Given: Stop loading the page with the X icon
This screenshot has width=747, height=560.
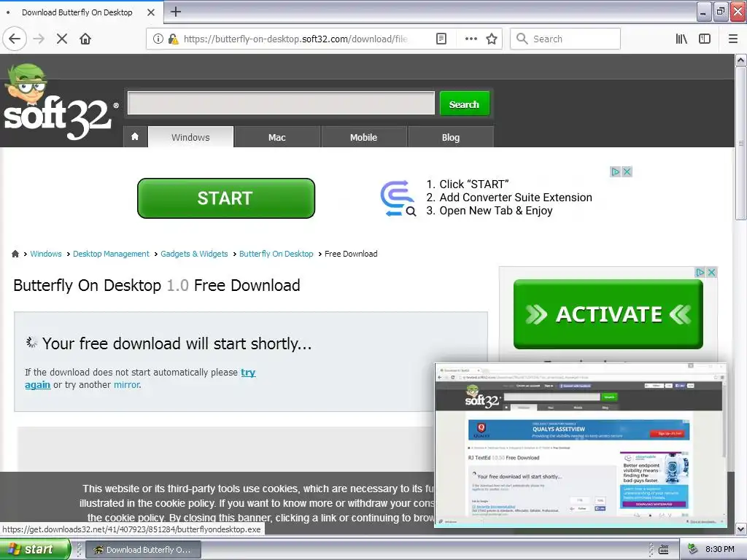Looking at the screenshot, I should click(62, 39).
